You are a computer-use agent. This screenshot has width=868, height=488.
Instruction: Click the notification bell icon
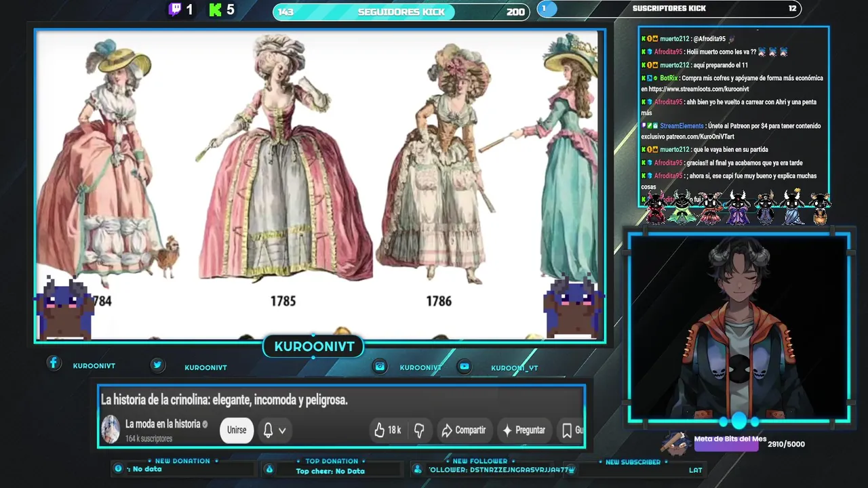[x=268, y=430]
